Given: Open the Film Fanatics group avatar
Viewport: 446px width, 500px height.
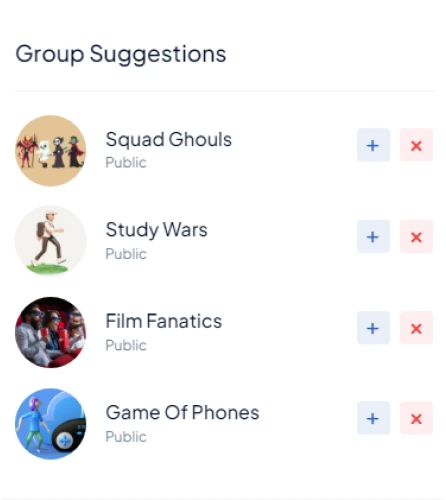Looking at the screenshot, I should tap(51, 332).
